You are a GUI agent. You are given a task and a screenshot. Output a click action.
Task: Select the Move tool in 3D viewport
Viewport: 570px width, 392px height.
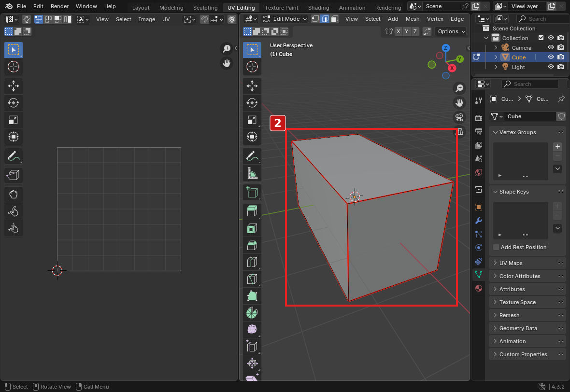pyautogui.click(x=252, y=86)
